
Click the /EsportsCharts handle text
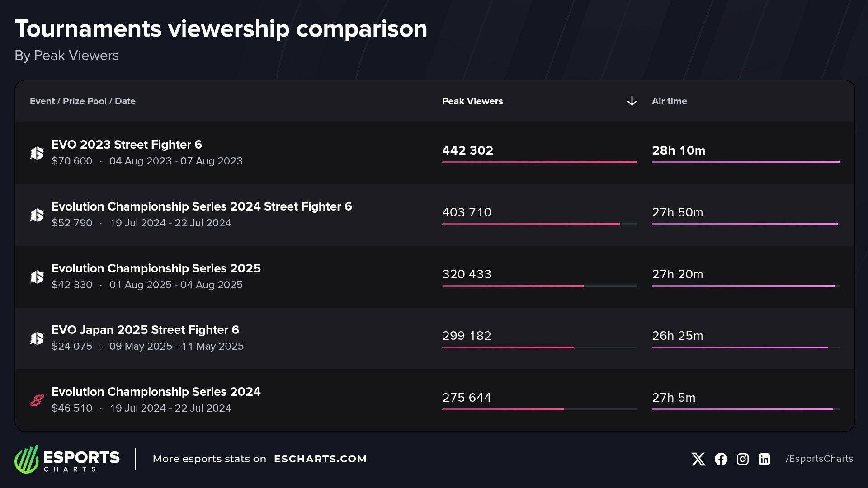point(819,459)
